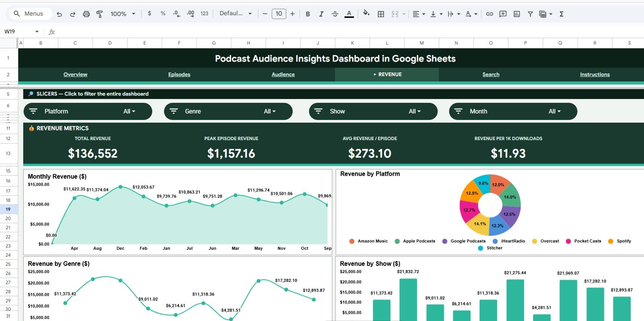Increase font size with plus button
Viewport: 644px width, 321px height.
pyautogui.click(x=293, y=14)
